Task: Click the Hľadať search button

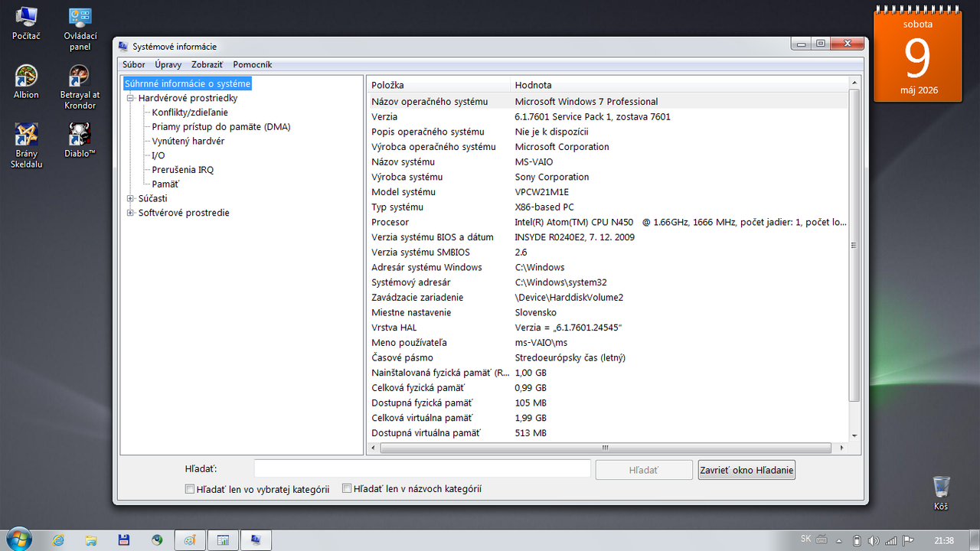Action: coord(643,470)
